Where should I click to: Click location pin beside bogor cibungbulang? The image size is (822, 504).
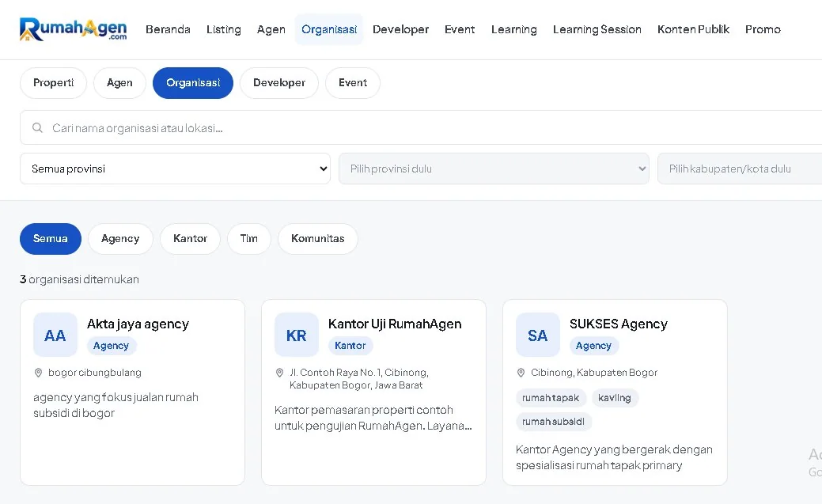tap(38, 373)
